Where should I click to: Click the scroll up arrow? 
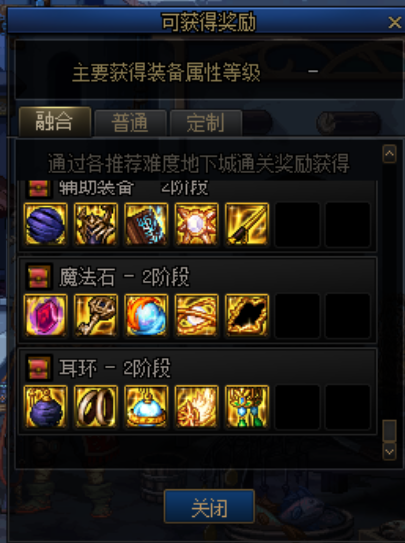389,154
